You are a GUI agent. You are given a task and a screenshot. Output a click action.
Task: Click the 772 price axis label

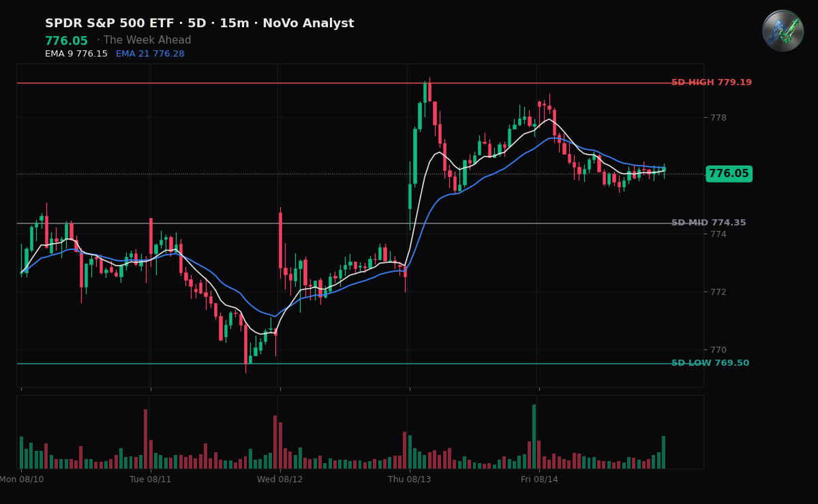(718, 292)
